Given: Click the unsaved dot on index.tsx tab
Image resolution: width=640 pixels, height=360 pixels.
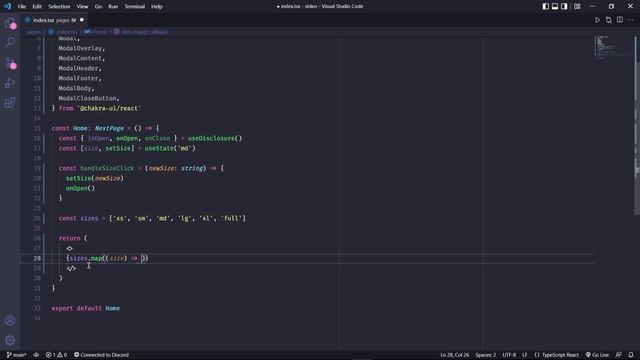Looking at the screenshot, I should click(x=82, y=20).
